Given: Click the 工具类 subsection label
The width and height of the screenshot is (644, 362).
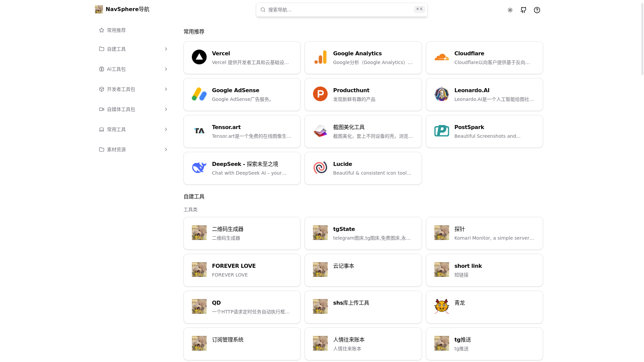Looking at the screenshot, I should pyautogui.click(x=191, y=210).
